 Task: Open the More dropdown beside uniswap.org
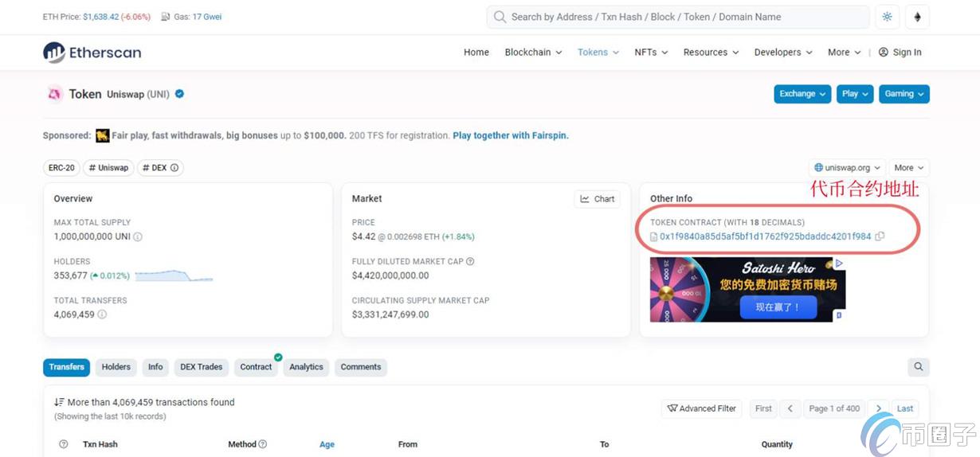click(x=909, y=168)
